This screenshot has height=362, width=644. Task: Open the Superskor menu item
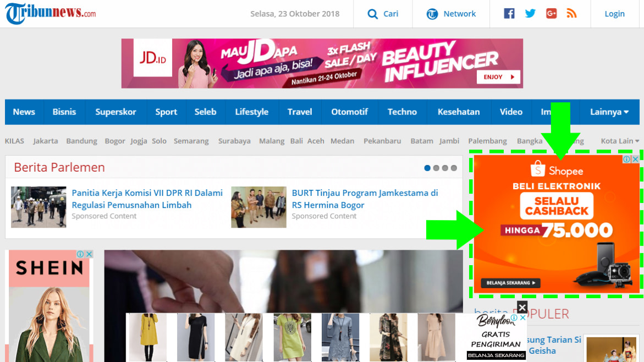tap(116, 112)
